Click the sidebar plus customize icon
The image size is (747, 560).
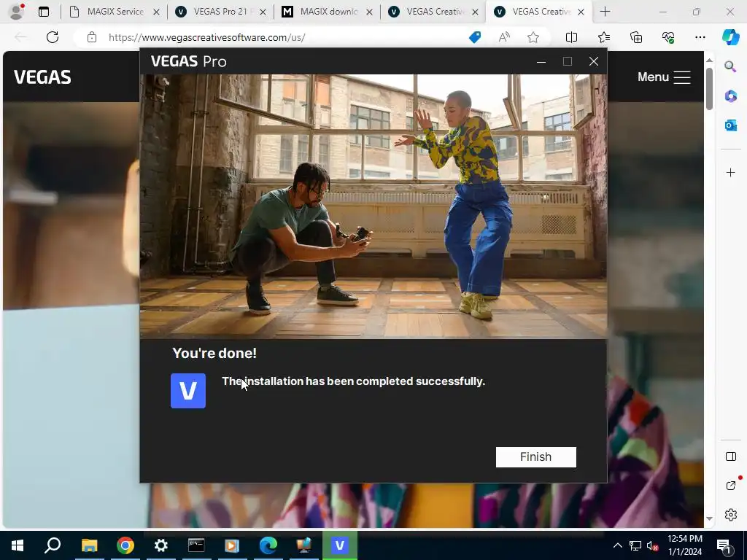730,172
